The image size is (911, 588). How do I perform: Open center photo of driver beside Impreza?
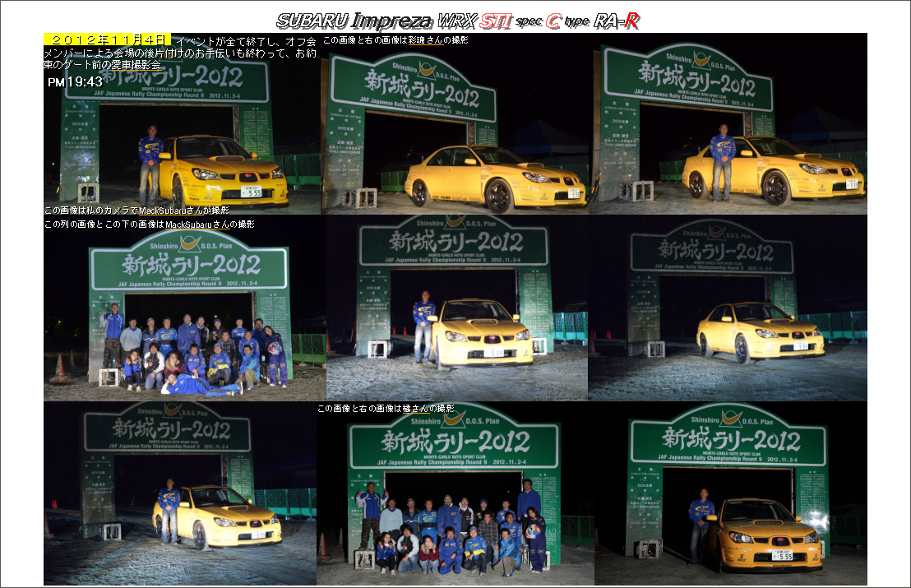click(x=456, y=308)
